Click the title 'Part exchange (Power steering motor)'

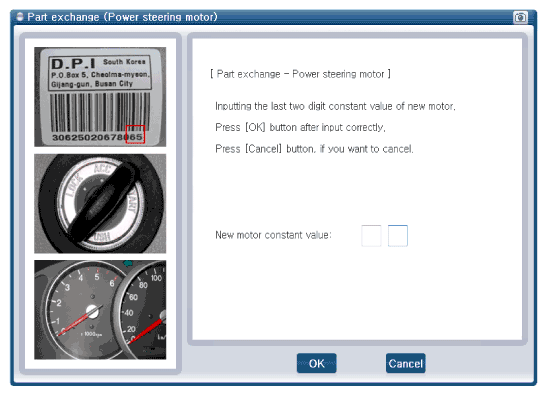[x=122, y=17]
